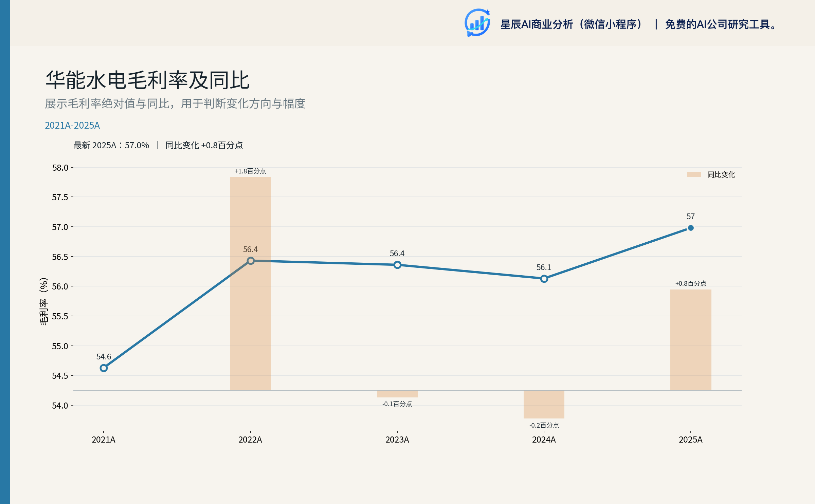Image resolution: width=815 pixels, height=504 pixels.
Task: Click the chart title 华能水电毛利率及同比
Action: tap(148, 80)
